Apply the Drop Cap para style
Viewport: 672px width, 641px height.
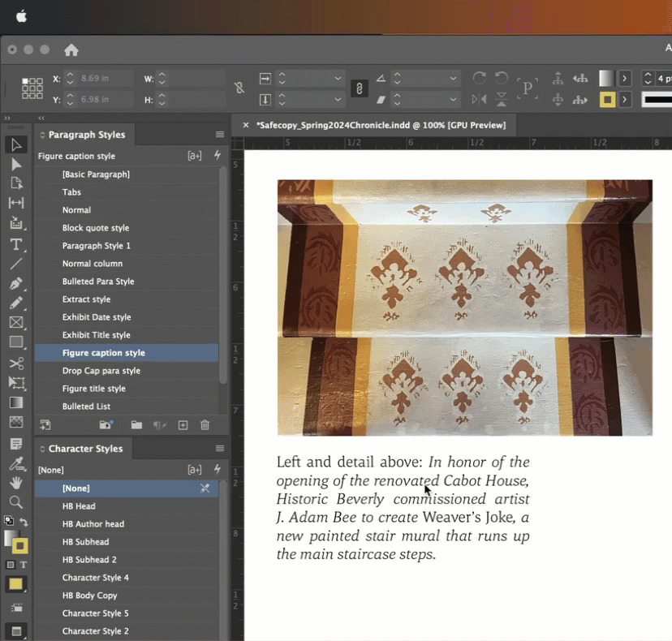(127, 371)
